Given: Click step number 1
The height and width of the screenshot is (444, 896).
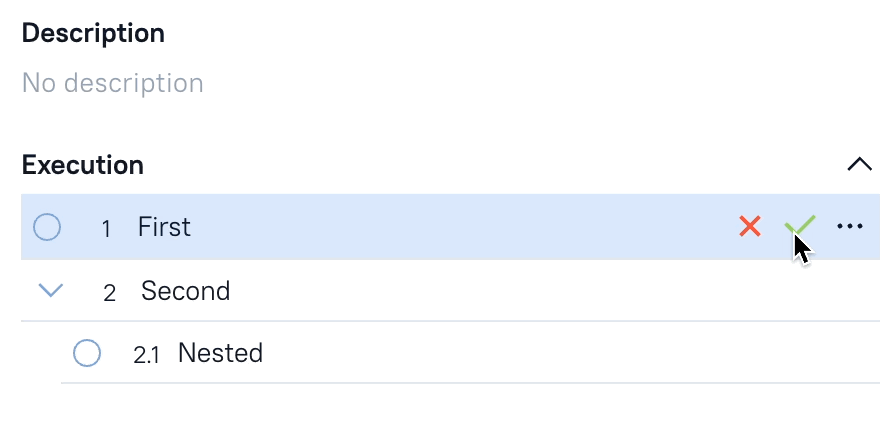Looking at the screenshot, I should 106,228.
